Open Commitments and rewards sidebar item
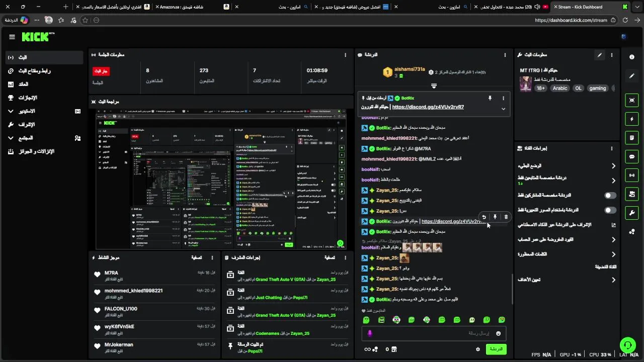This screenshot has height=362, width=644. [x=44, y=151]
